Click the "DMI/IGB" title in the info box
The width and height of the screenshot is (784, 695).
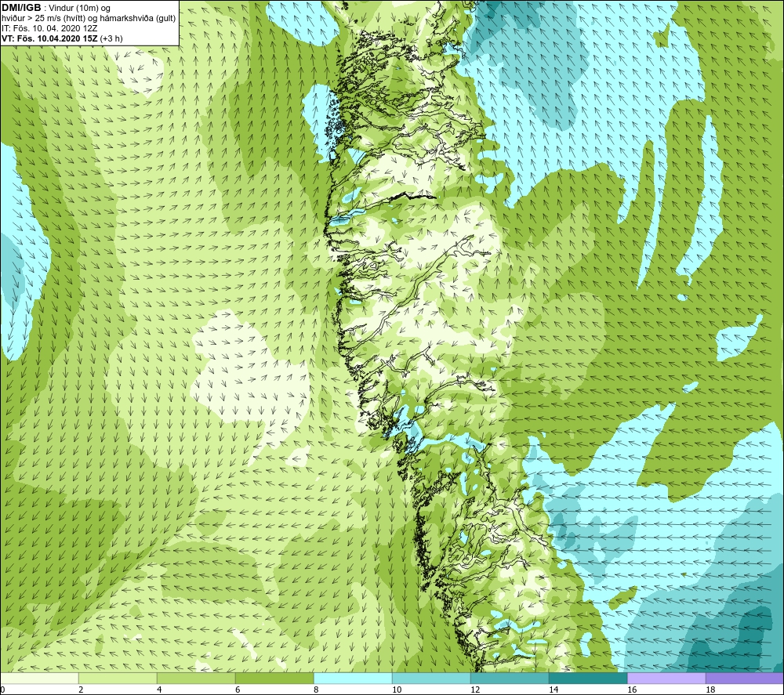click(x=21, y=8)
